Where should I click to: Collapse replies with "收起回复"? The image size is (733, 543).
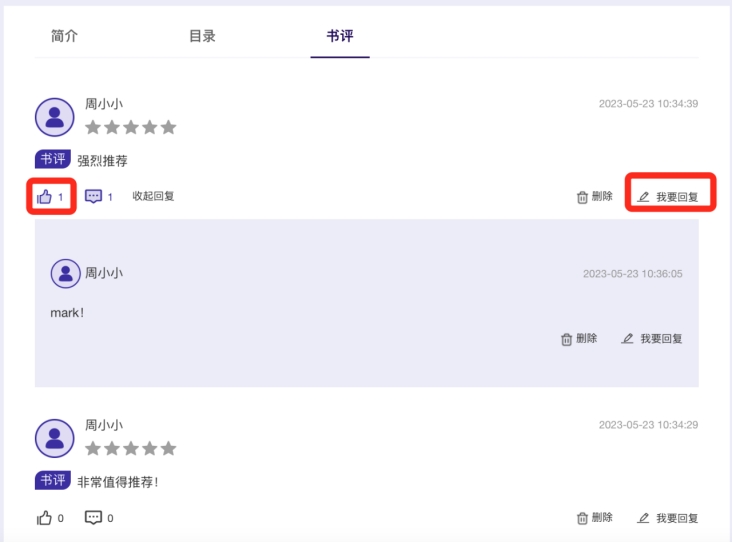click(154, 197)
